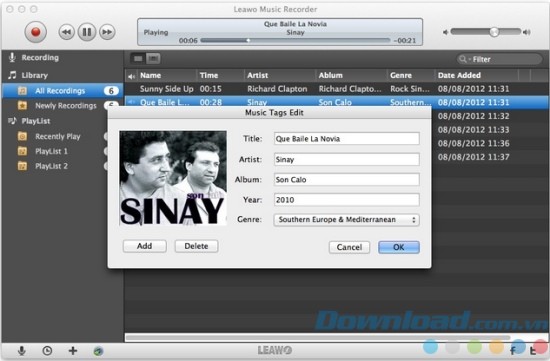Click the Delete button for cover art

tap(196, 246)
